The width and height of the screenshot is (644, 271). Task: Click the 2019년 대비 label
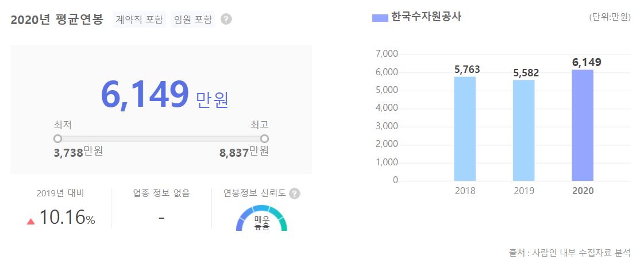tap(60, 193)
